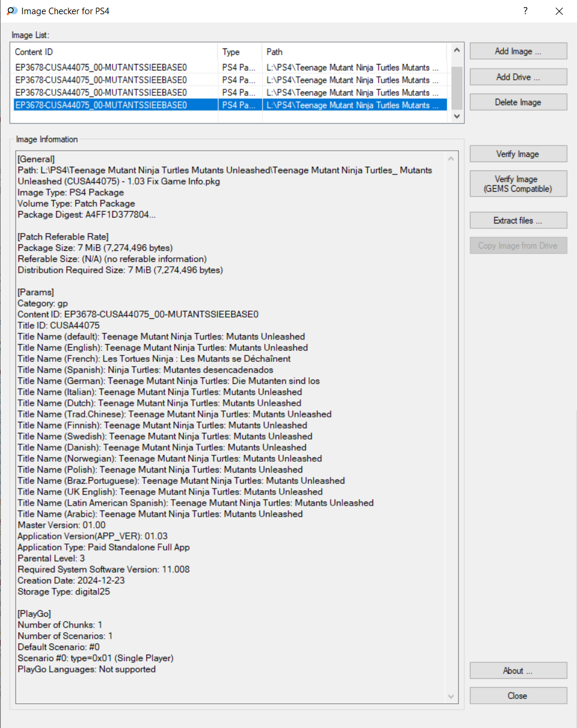This screenshot has width=577, height=728.
Task: Click the Add Drive button
Action: (x=518, y=77)
